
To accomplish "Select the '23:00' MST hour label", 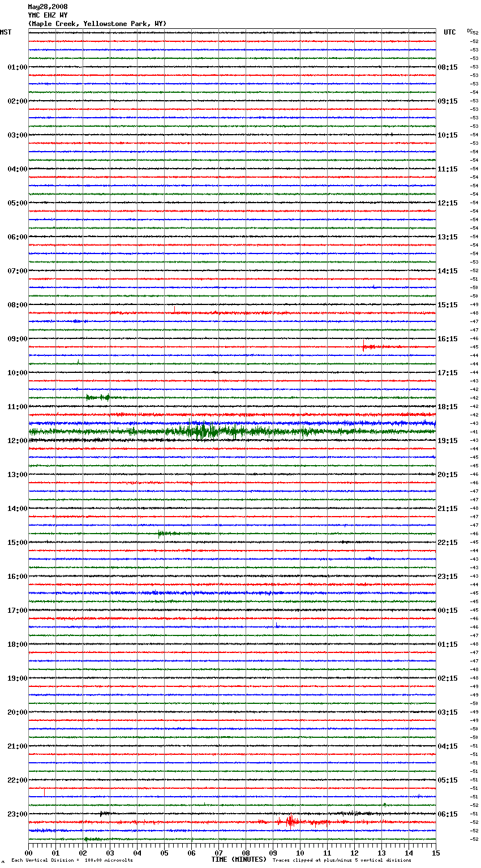I will 18,814.
